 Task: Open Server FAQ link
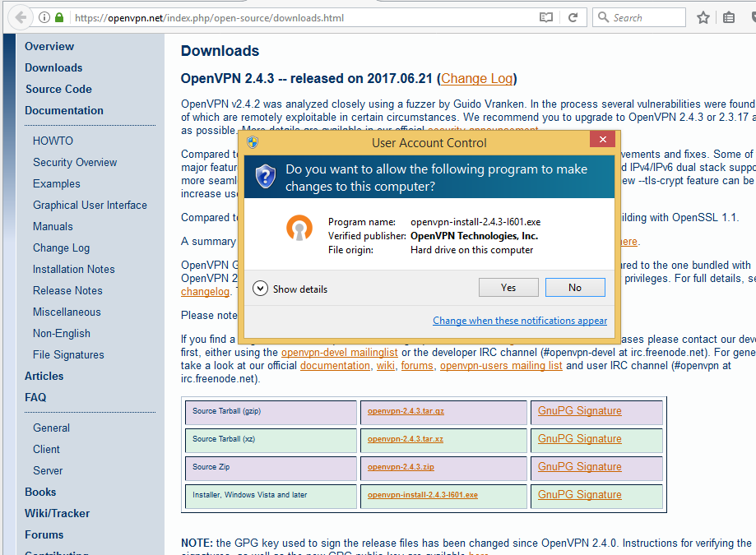[x=48, y=470]
